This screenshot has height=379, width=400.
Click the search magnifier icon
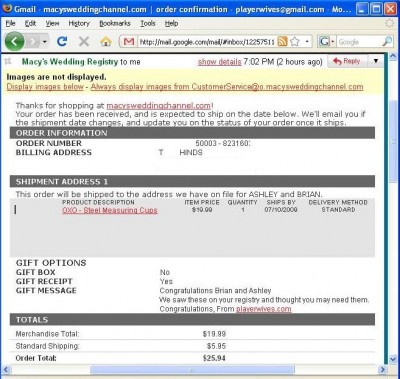[387, 41]
